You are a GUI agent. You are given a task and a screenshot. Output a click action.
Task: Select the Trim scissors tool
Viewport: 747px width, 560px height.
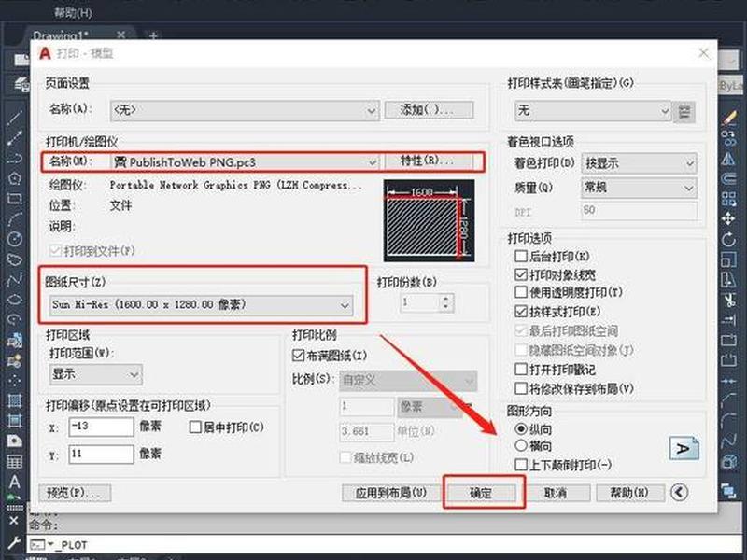(729, 300)
